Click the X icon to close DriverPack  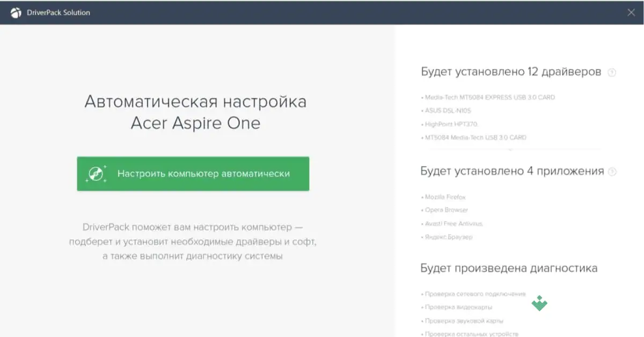coord(631,12)
